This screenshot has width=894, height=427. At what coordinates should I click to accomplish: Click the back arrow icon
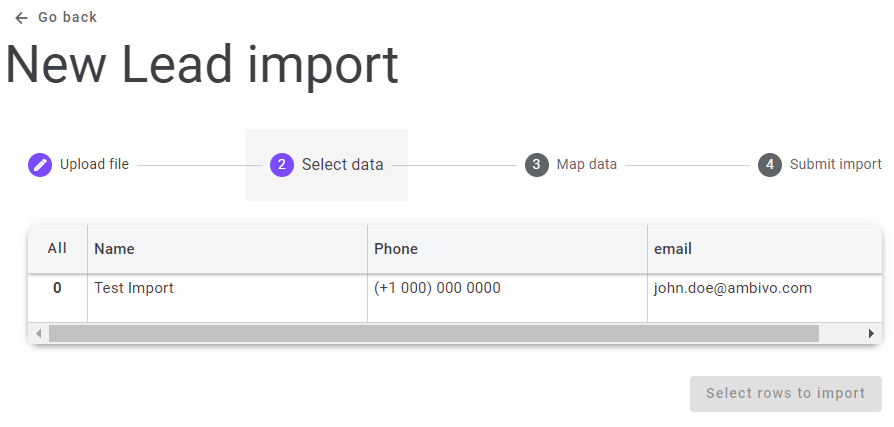click(x=21, y=18)
